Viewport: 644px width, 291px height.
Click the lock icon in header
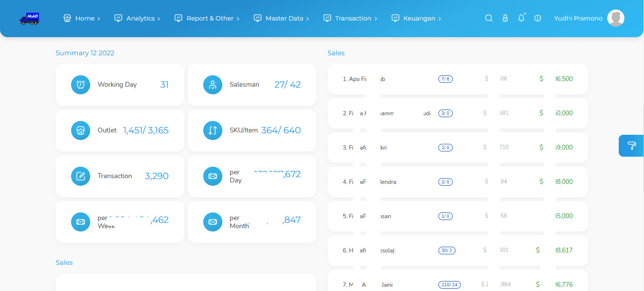[505, 18]
